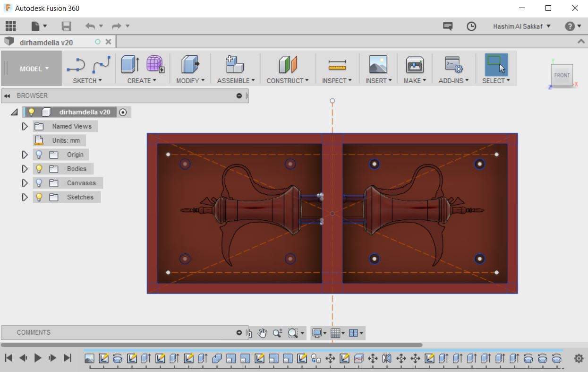
Task: Click the 3D Print icon in Make
Action: (x=415, y=64)
